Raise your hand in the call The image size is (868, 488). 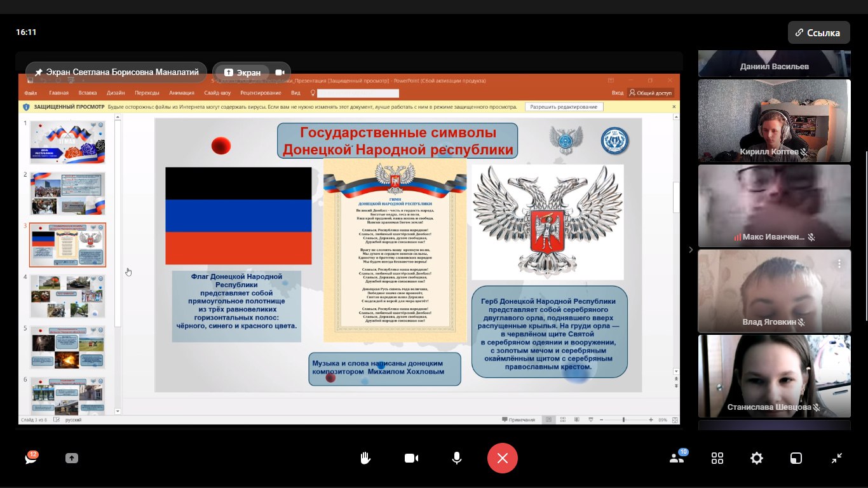(x=366, y=458)
